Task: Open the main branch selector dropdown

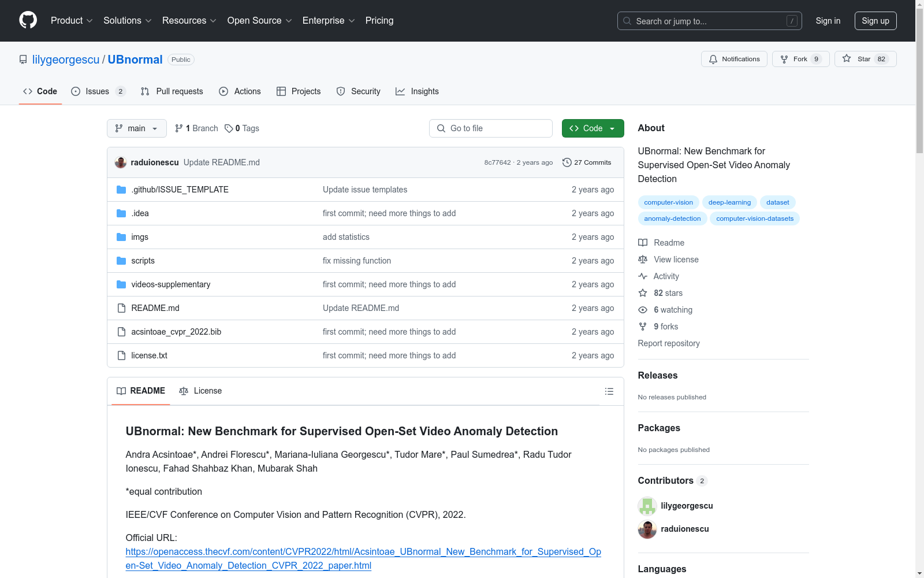Action: point(137,128)
